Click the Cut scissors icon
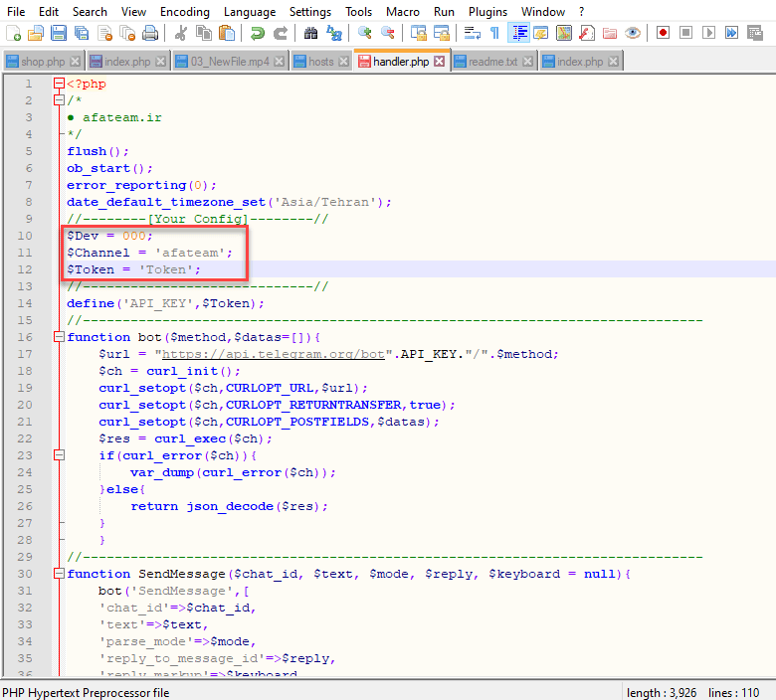The image size is (776, 700). pos(181,33)
